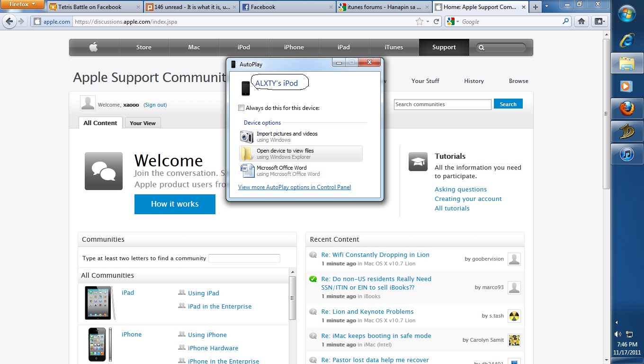644x364 pixels.
Task: Open the Firefox bookmarks toolbar button
Action: click(x=599, y=21)
